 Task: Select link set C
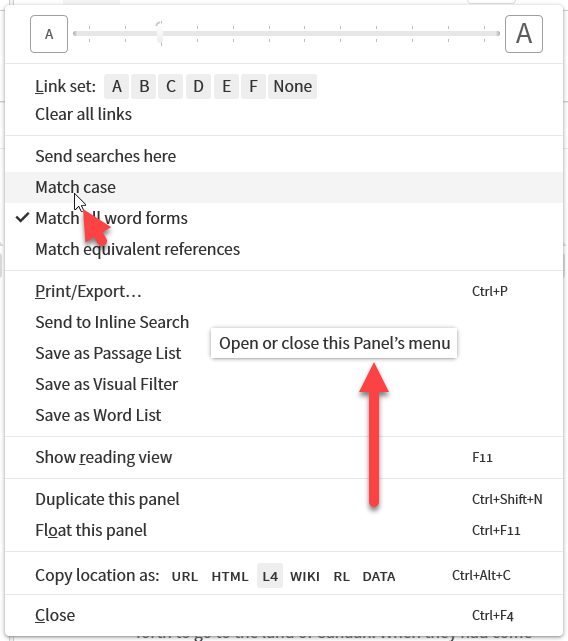pyautogui.click(x=171, y=86)
